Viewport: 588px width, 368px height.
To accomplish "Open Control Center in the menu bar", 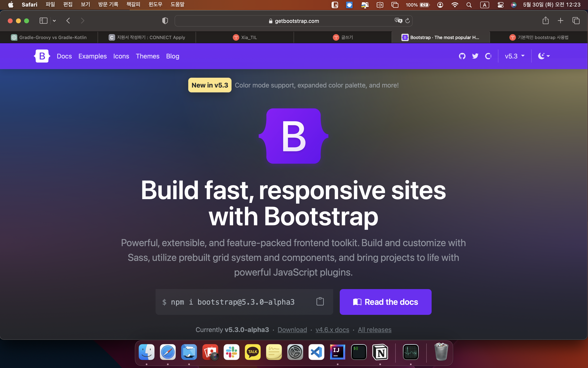I will pyautogui.click(x=501, y=5).
